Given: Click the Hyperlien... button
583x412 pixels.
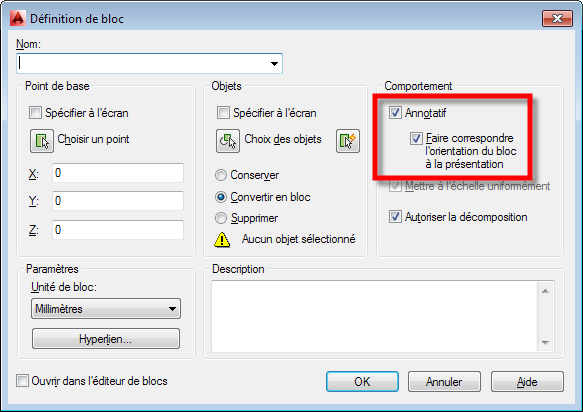Looking at the screenshot, I should (x=106, y=339).
